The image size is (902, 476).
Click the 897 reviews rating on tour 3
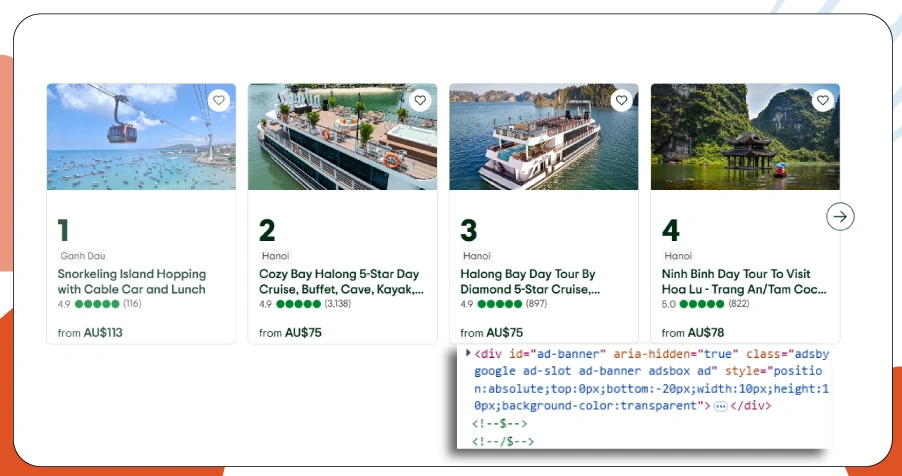pyautogui.click(x=507, y=304)
